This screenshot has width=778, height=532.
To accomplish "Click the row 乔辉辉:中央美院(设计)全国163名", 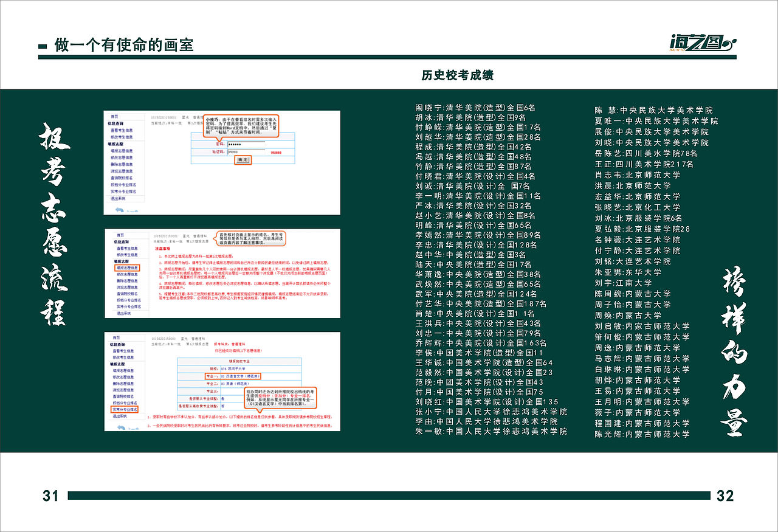I will click(x=481, y=343).
